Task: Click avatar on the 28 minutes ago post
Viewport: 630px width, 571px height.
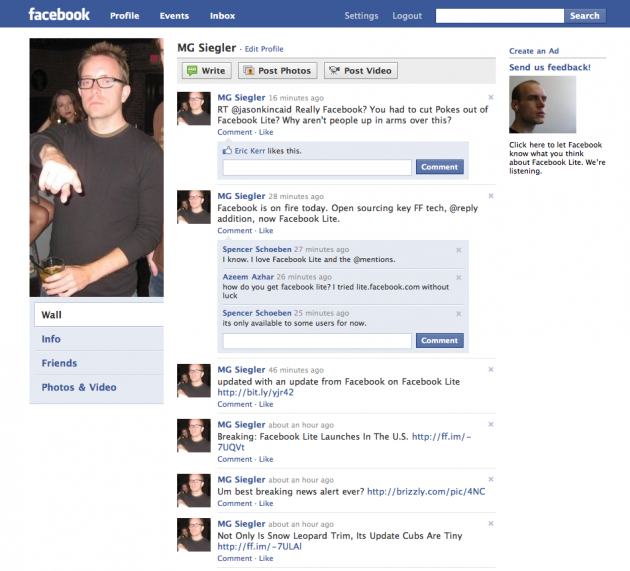Action: [x=194, y=207]
